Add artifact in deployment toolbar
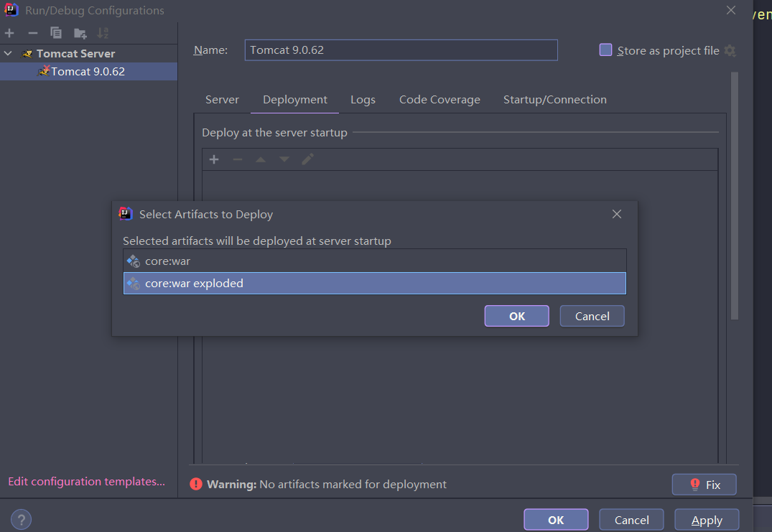 214,159
